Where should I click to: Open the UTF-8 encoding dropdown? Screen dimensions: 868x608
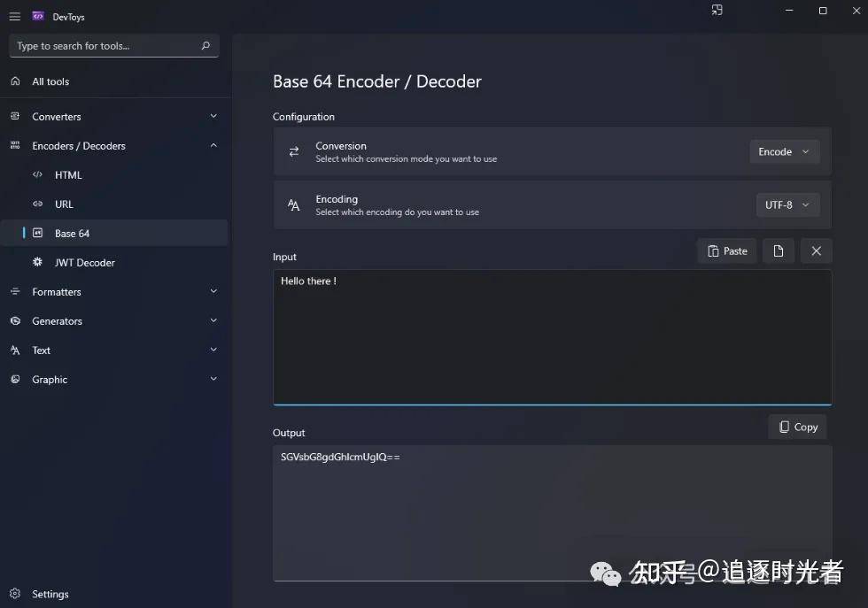tap(787, 204)
